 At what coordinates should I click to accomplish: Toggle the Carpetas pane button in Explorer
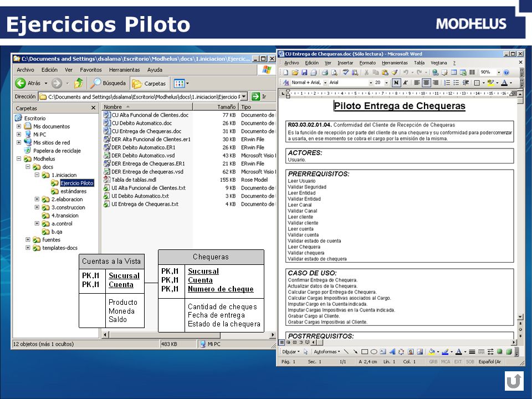click(x=149, y=83)
